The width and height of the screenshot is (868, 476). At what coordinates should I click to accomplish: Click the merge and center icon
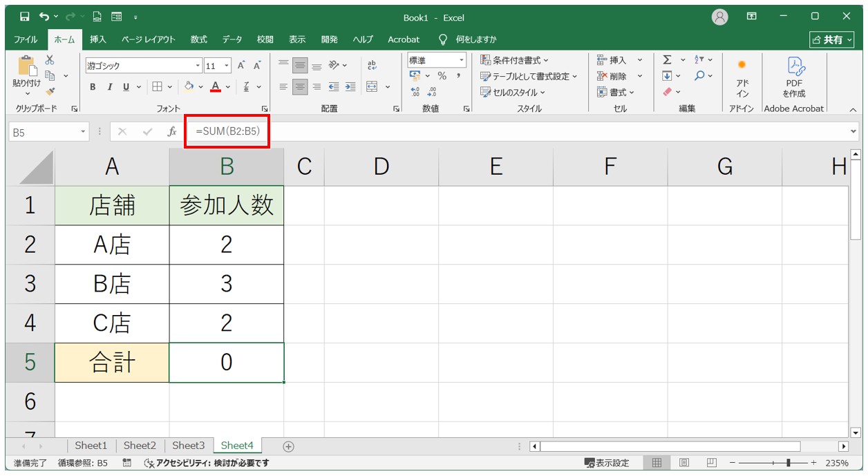[x=372, y=86]
